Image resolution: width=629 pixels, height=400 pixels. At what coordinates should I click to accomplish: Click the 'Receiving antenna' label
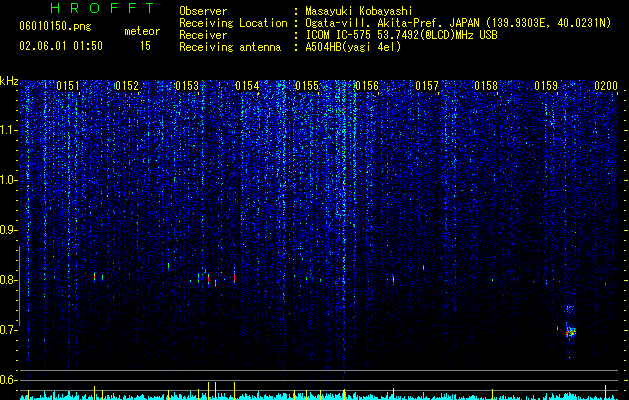click(230, 47)
